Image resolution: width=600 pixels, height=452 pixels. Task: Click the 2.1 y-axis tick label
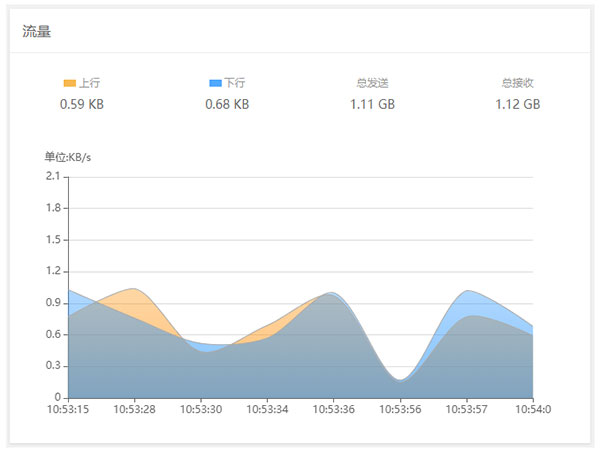pos(53,176)
